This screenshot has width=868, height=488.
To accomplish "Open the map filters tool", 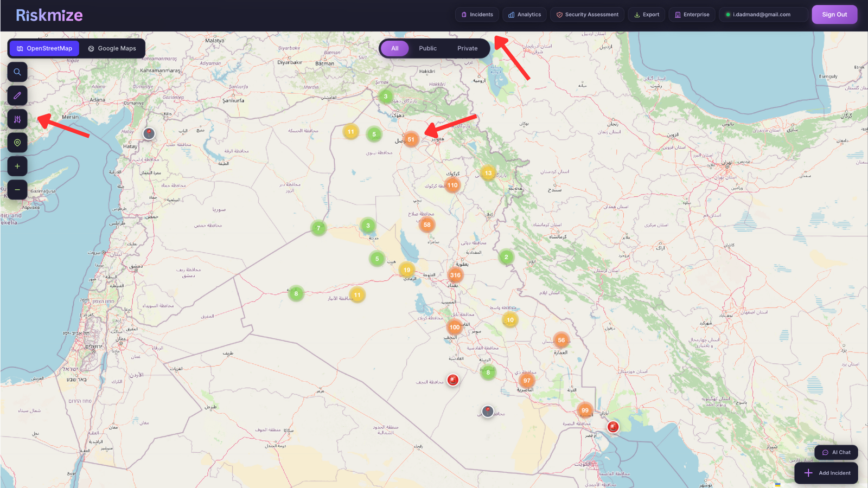I will (17, 119).
